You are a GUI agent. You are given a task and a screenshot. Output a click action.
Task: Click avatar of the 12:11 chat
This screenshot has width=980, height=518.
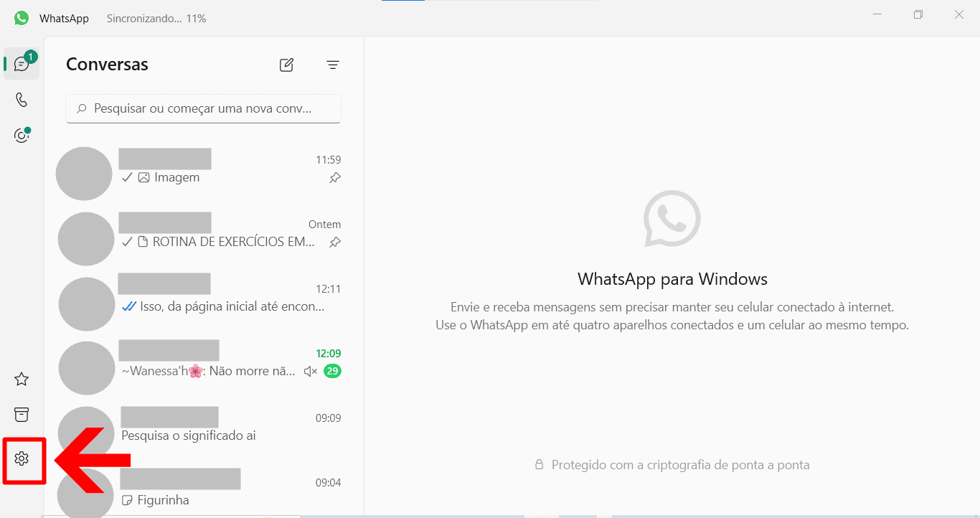pos(87,304)
